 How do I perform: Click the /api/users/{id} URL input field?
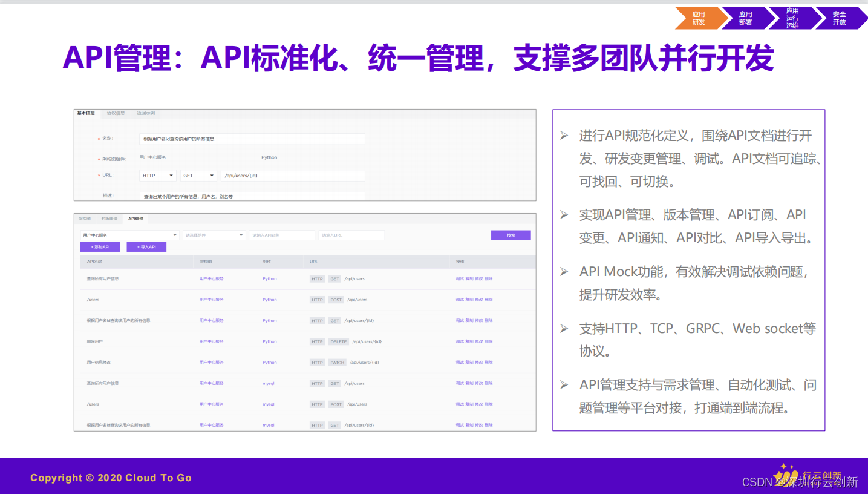(293, 176)
